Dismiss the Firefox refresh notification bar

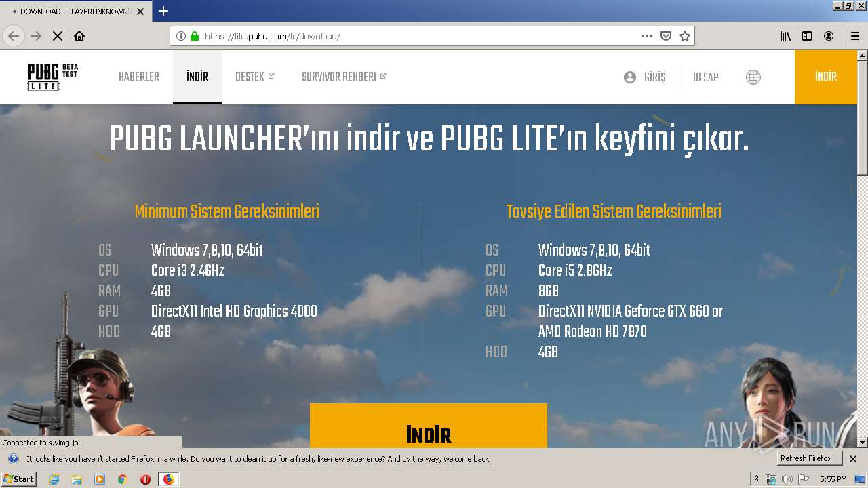coord(853,459)
